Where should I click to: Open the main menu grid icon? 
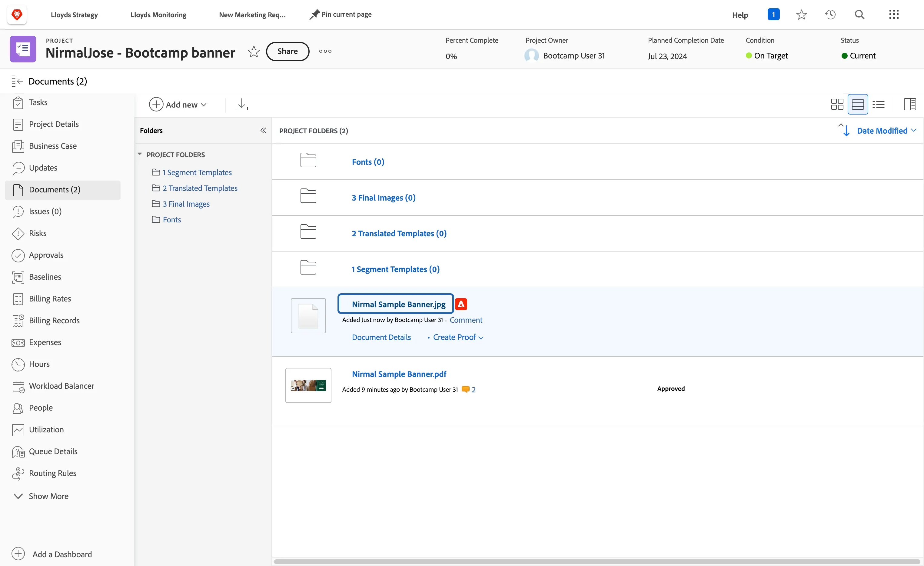point(894,15)
